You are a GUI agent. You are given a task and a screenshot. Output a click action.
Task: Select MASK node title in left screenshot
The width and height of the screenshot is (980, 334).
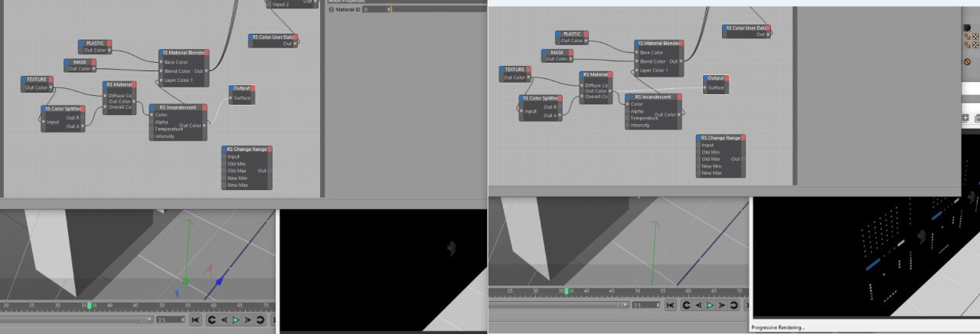pos(80,61)
